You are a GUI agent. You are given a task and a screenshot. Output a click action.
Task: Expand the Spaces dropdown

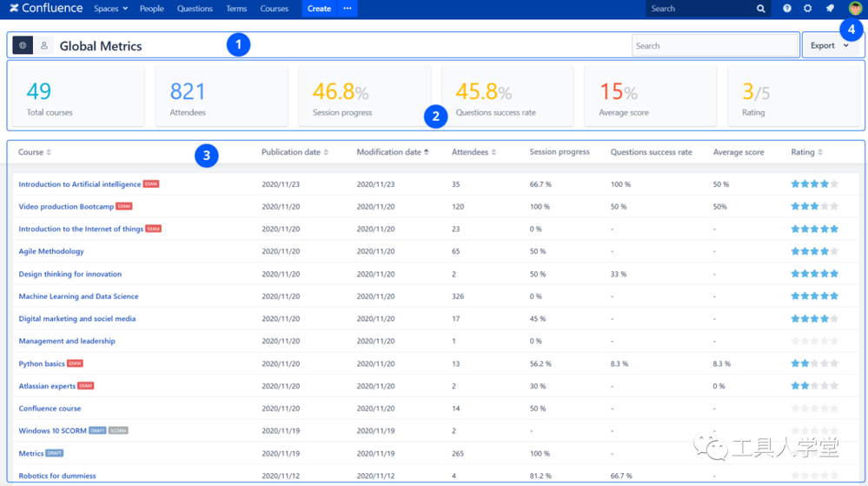(110, 9)
